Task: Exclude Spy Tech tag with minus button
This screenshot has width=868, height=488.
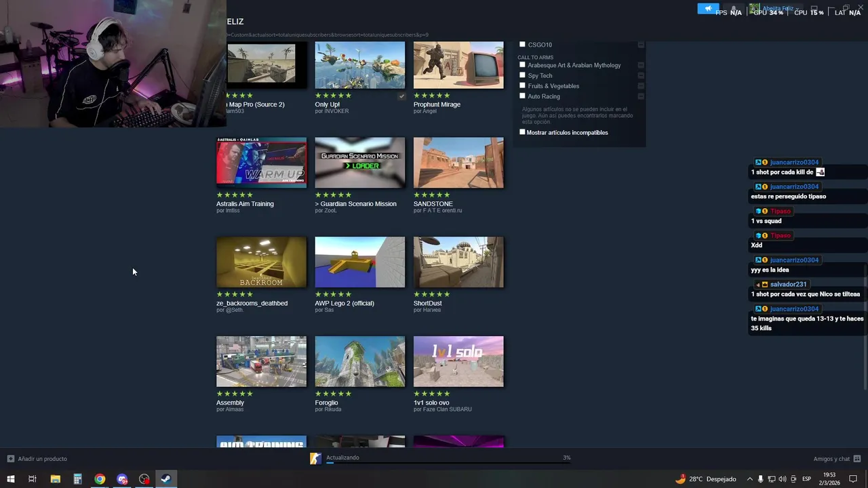Action: [x=641, y=76]
